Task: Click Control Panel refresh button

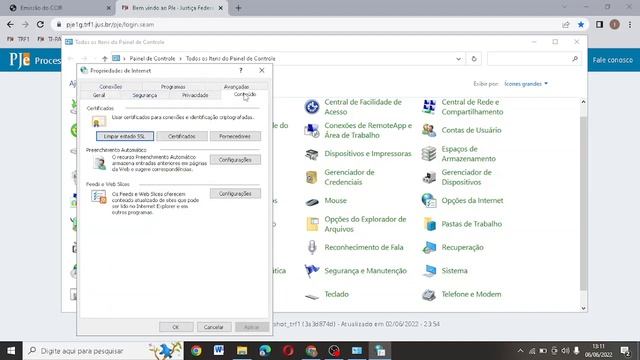Action: pyautogui.click(x=474, y=59)
